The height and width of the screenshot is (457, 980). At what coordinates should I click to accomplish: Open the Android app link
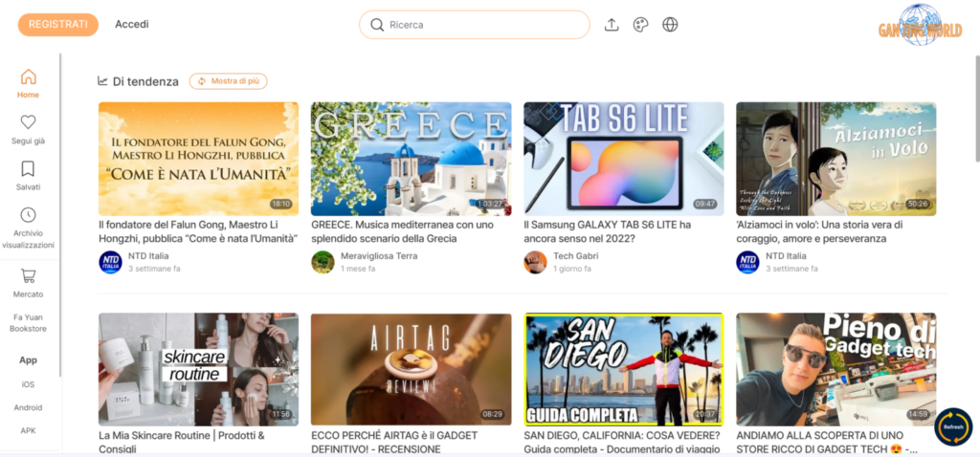click(x=28, y=407)
